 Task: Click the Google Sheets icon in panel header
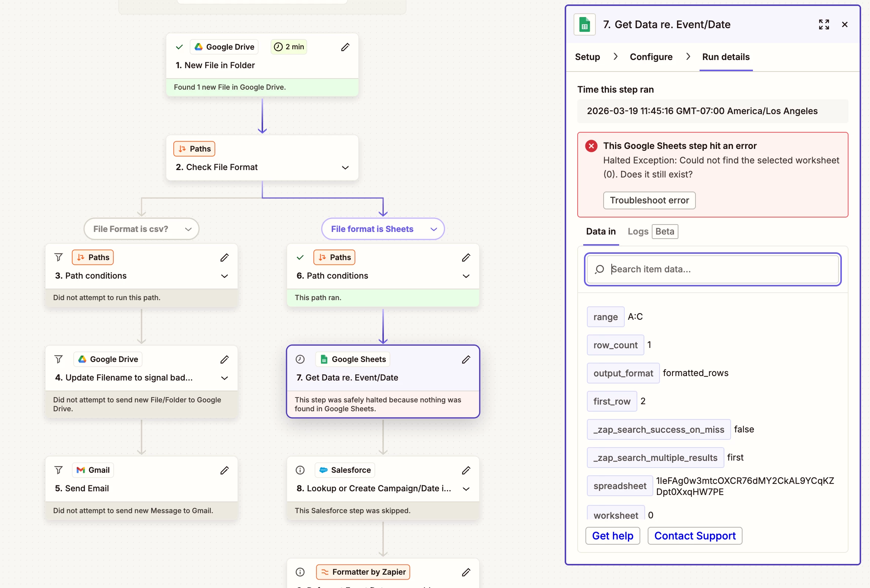[584, 25]
